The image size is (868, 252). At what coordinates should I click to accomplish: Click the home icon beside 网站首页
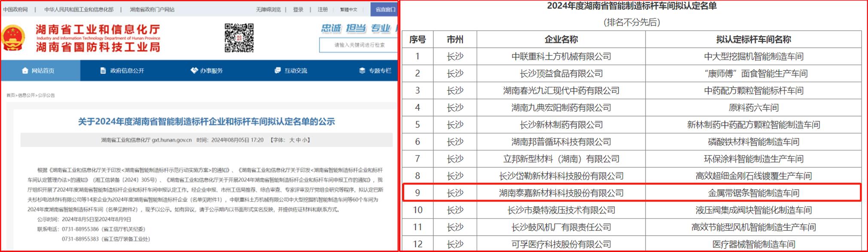[x=25, y=71]
